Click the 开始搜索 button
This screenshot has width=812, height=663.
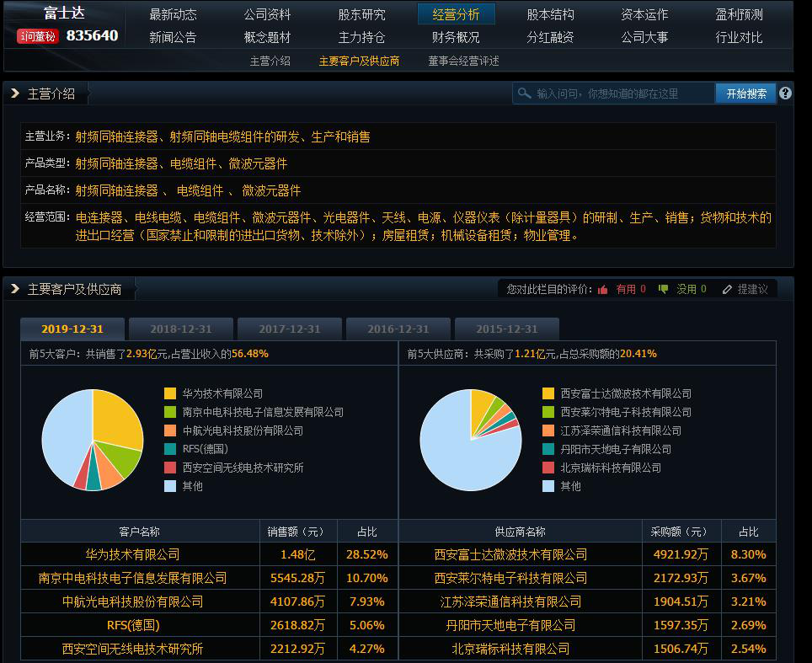(745, 94)
